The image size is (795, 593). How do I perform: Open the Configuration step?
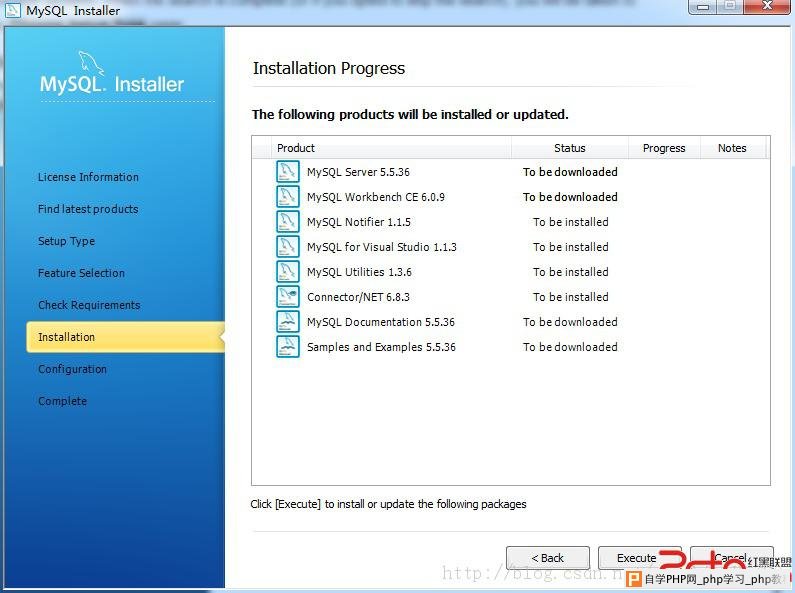tap(73, 369)
